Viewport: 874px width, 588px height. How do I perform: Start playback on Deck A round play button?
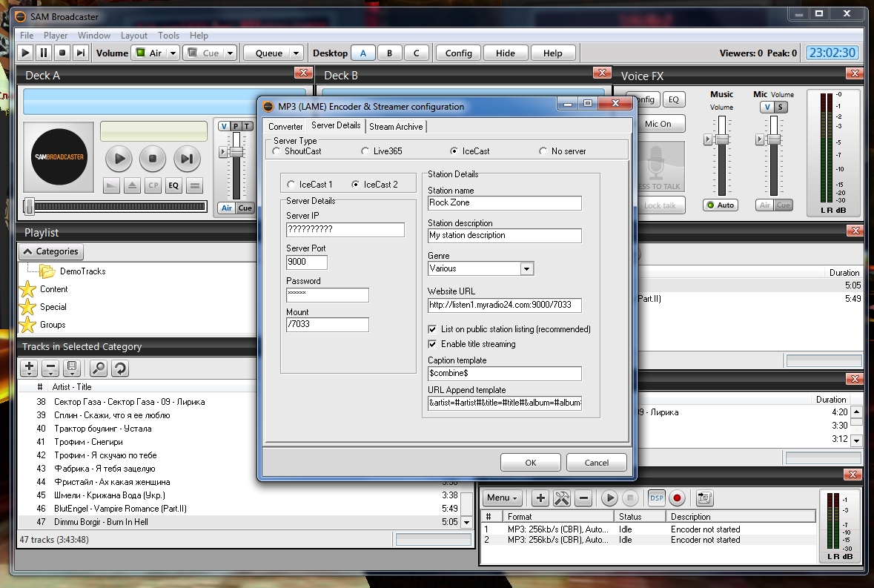[x=119, y=159]
